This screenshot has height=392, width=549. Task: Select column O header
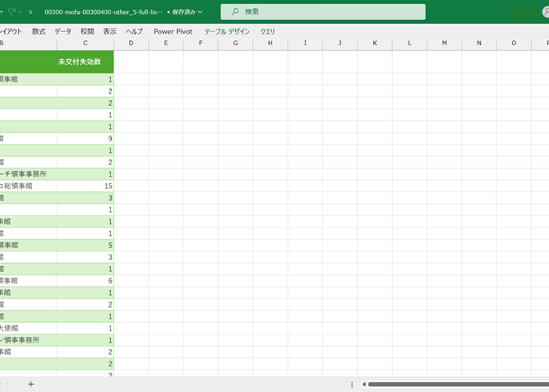click(x=513, y=43)
